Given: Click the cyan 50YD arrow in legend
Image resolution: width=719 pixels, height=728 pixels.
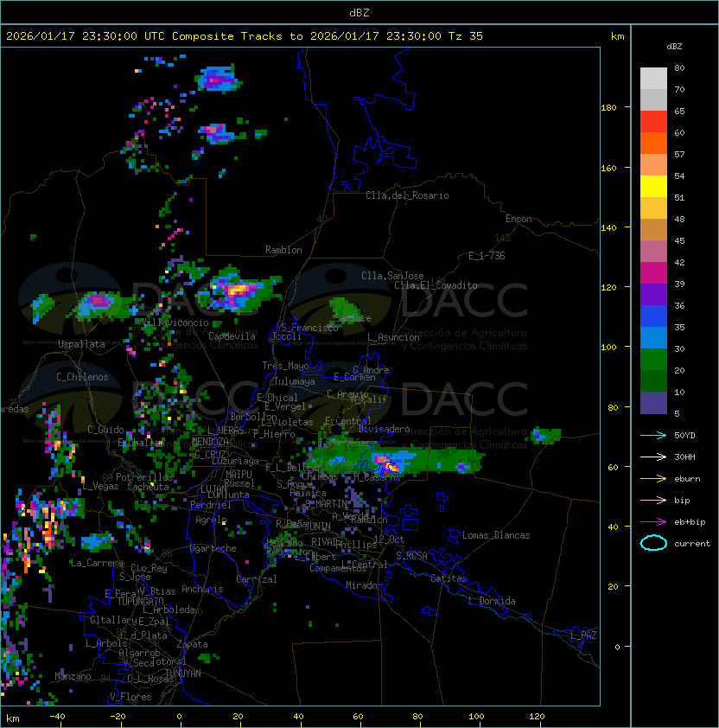Looking at the screenshot, I should [x=653, y=436].
